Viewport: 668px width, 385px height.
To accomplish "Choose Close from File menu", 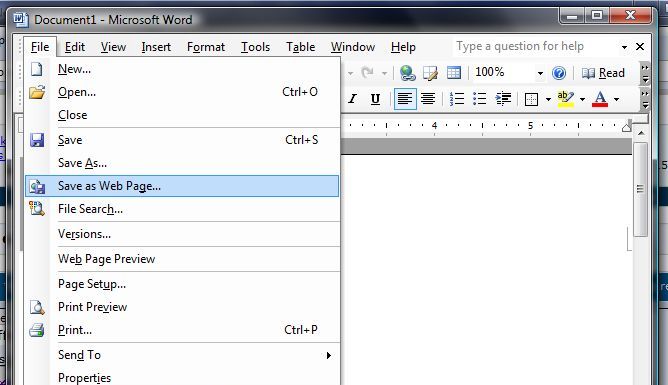I will [182, 115].
